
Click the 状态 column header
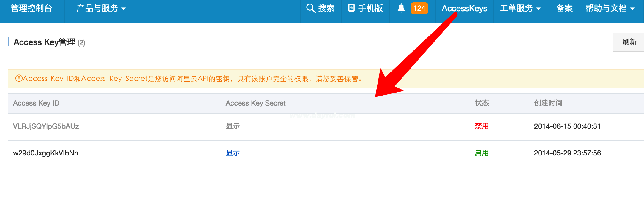[x=482, y=103]
